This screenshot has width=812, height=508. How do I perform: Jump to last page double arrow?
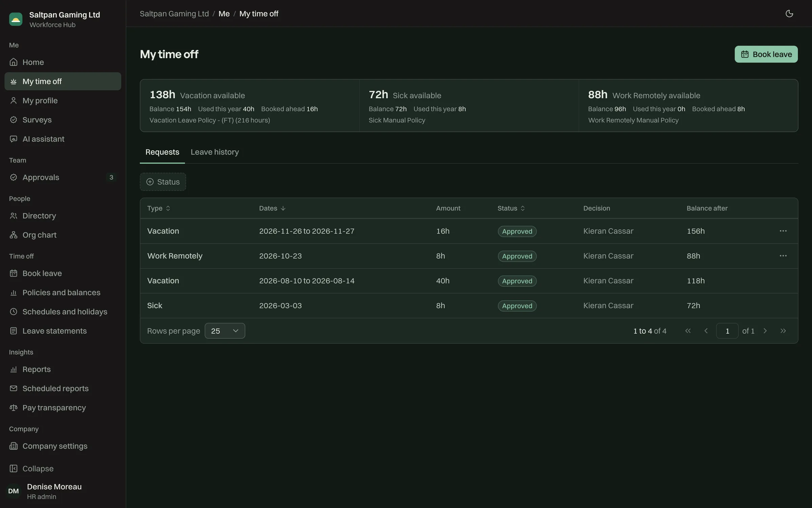coord(783,331)
